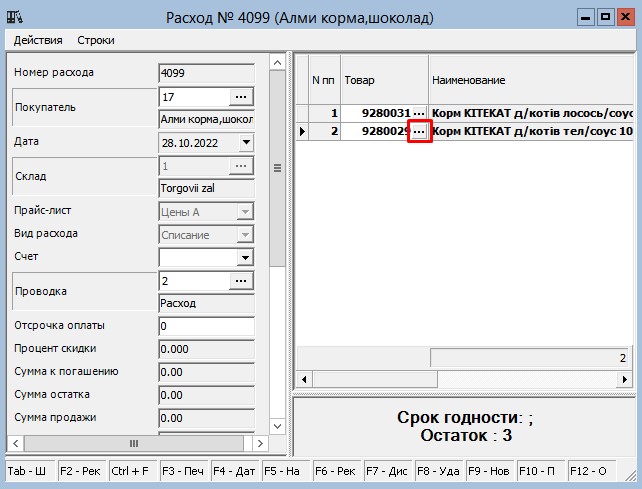Viewport: 642px width, 489px height.
Task: Select row 2 via the arrow indicator
Action: 302,132
